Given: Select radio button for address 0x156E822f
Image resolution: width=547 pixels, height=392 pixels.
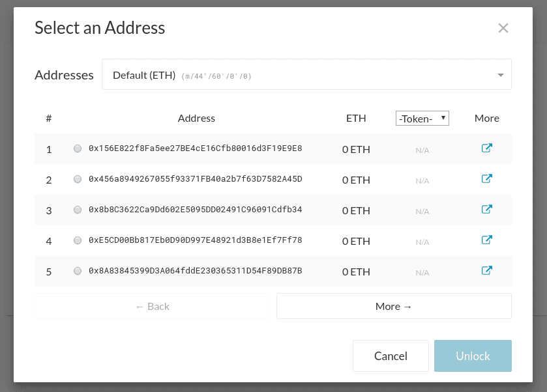Looking at the screenshot, I should point(78,148).
